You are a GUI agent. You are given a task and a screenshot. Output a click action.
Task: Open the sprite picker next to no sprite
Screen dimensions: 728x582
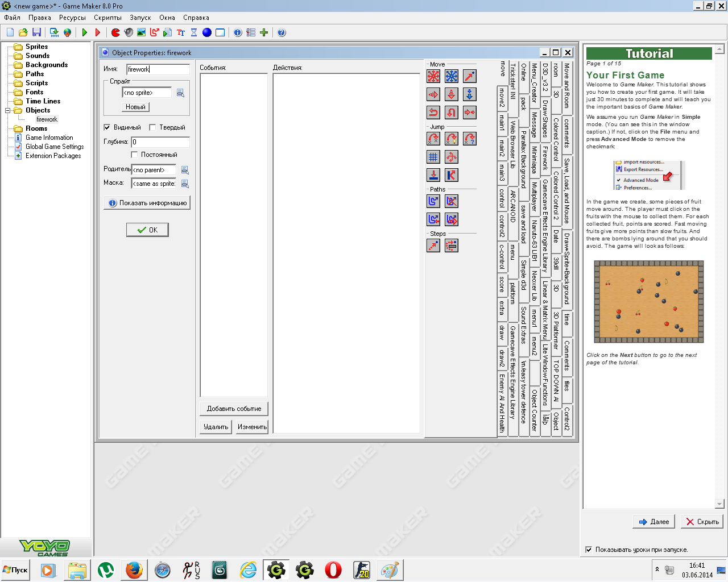[x=180, y=93]
